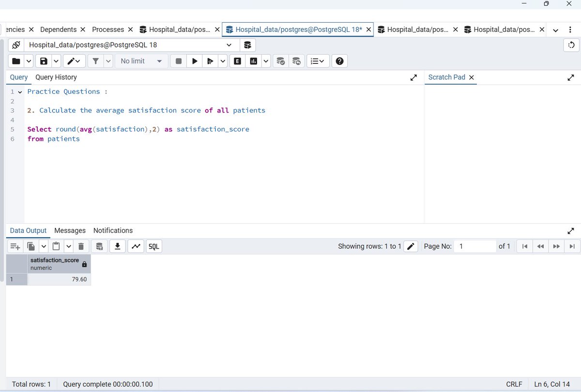
Task: Open the Graph Visualiser icon
Action: point(136,246)
